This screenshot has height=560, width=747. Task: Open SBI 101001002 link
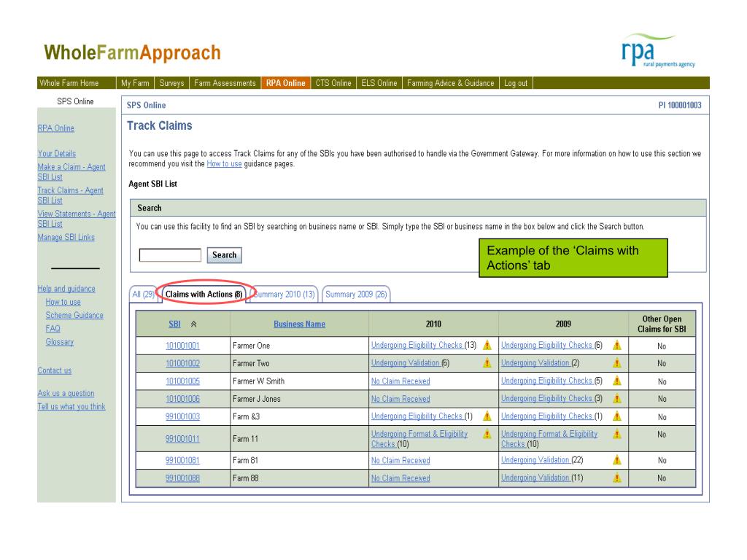(x=182, y=363)
